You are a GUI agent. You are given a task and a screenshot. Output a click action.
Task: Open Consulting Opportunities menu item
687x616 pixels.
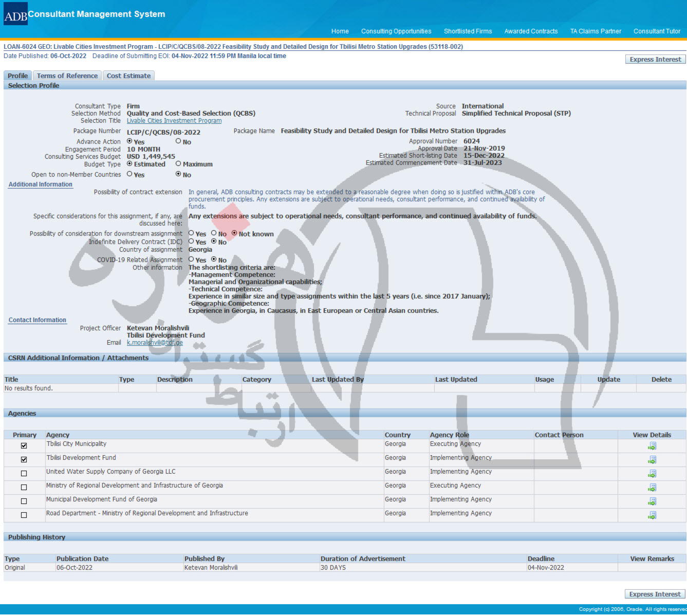tap(396, 31)
